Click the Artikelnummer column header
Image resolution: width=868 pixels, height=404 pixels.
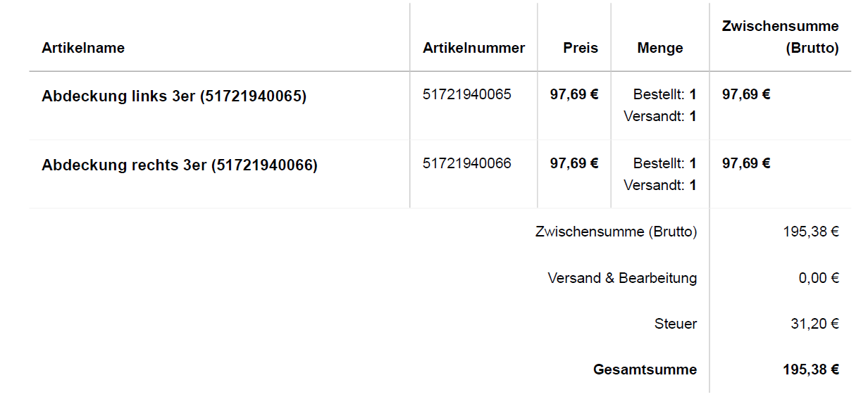473,48
